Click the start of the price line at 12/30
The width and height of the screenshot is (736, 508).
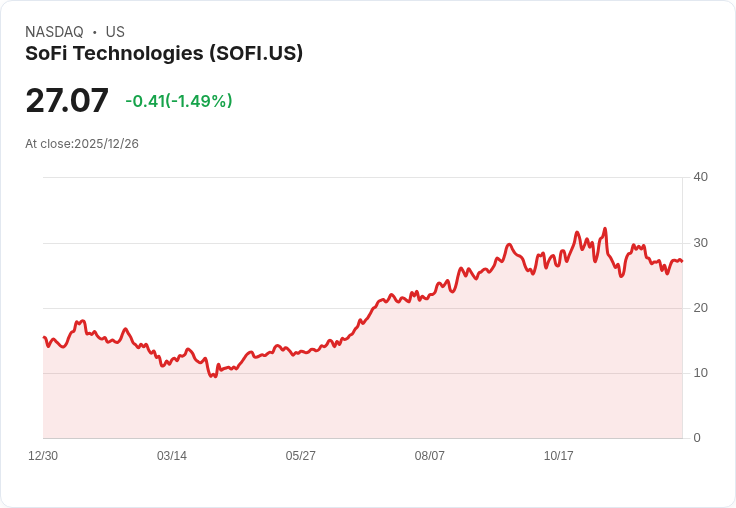tap(44, 337)
